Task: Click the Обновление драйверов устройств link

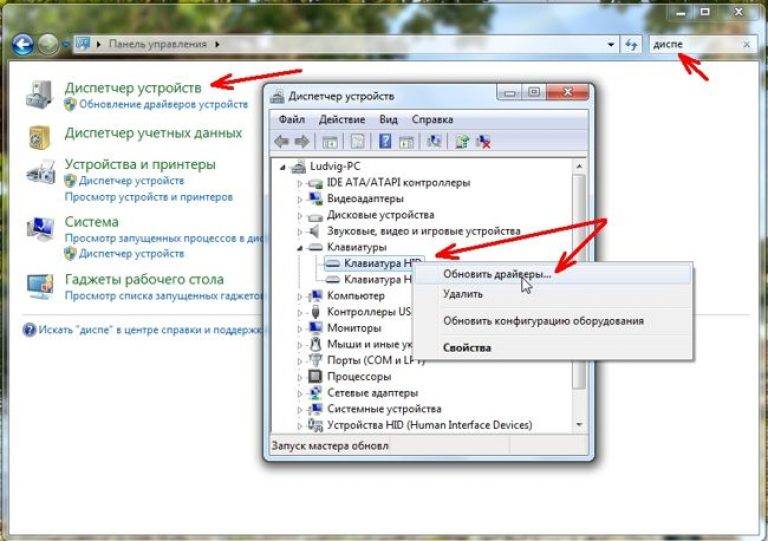Action: [164, 104]
